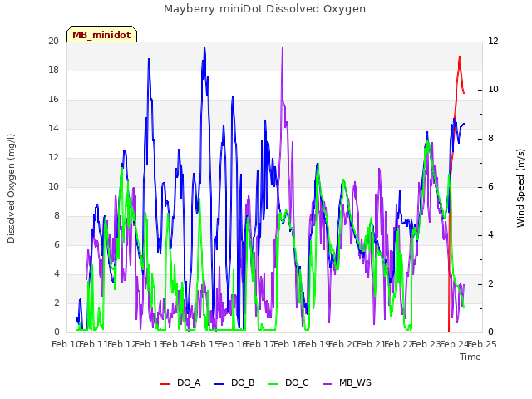Click the Feb 10 x-axis tick label
This screenshot has width=532, height=399.
click(66, 344)
